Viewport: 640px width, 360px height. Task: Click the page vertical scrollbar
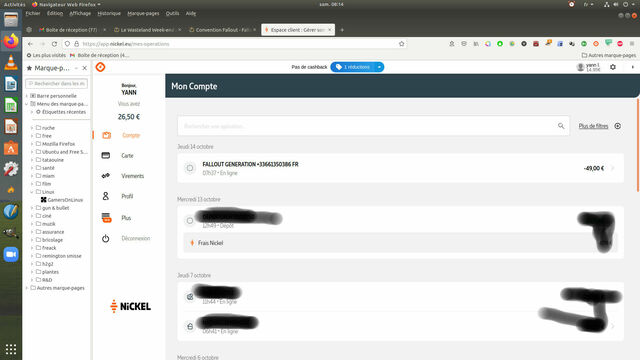click(x=638, y=145)
